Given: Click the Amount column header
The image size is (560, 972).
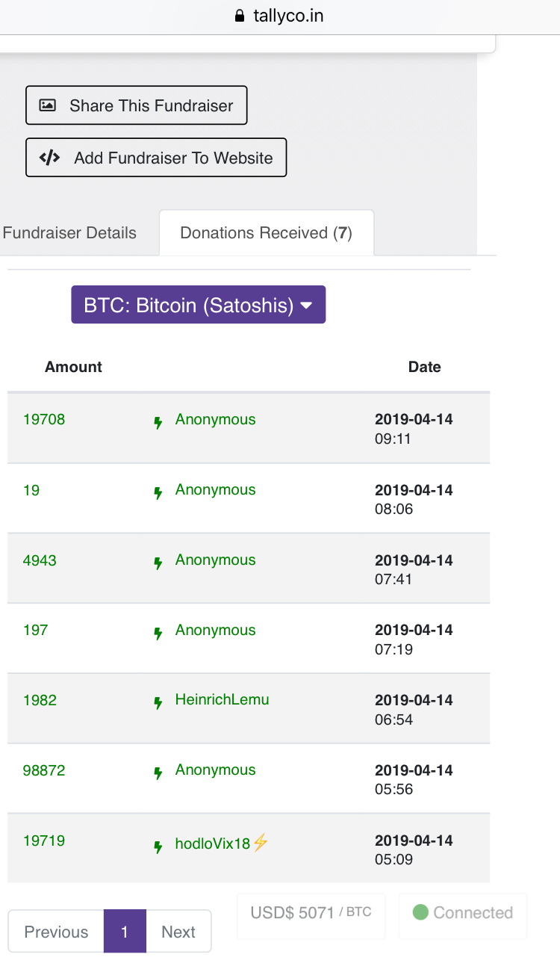Looking at the screenshot, I should [73, 367].
